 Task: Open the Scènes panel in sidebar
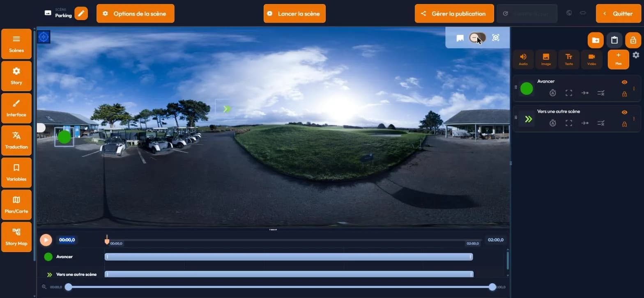16,44
